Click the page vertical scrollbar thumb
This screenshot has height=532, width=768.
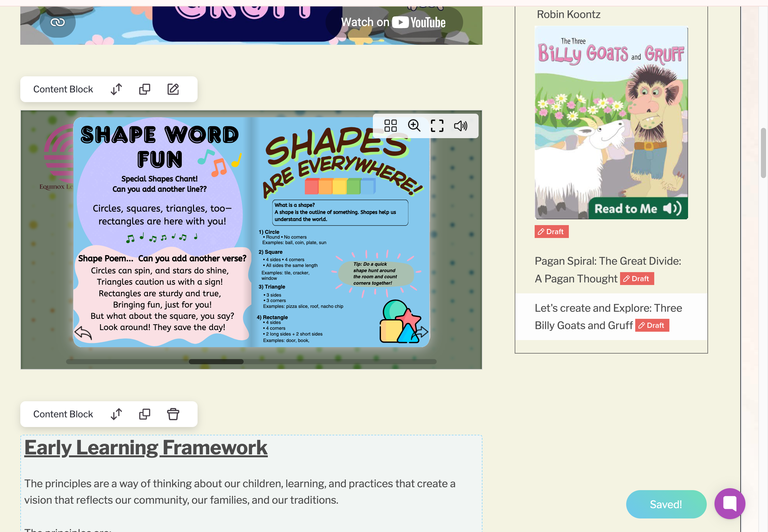[x=763, y=153]
